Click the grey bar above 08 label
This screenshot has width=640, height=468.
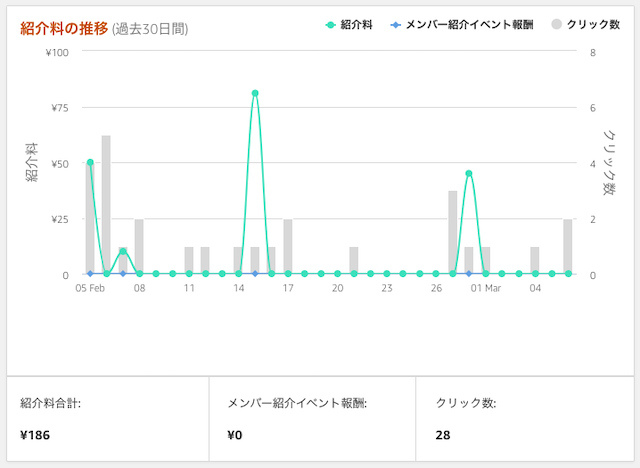pyautogui.click(x=139, y=246)
